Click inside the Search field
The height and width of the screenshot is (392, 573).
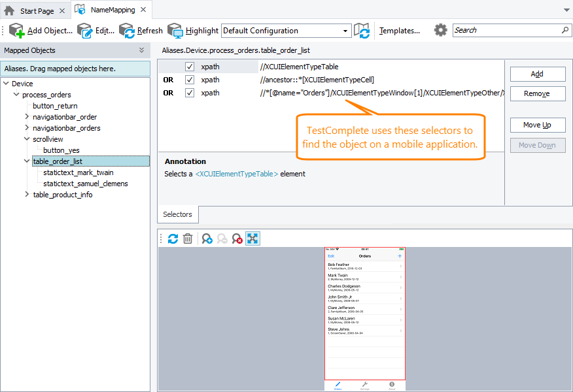pyautogui.click(x=507, y=30)
